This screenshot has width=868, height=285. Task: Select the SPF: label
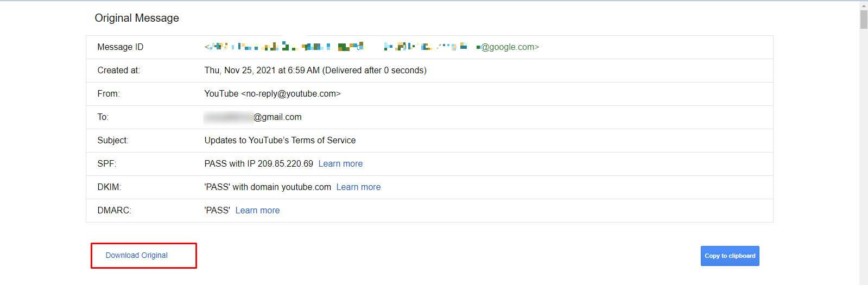click(107, 163)
